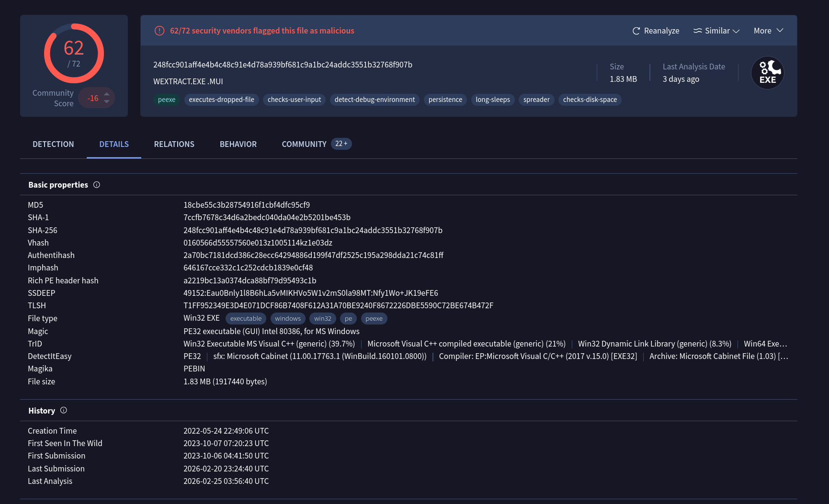Click the circular 62/72 detection score gauge
Viewport: 829px width, 504px height.
74,54
